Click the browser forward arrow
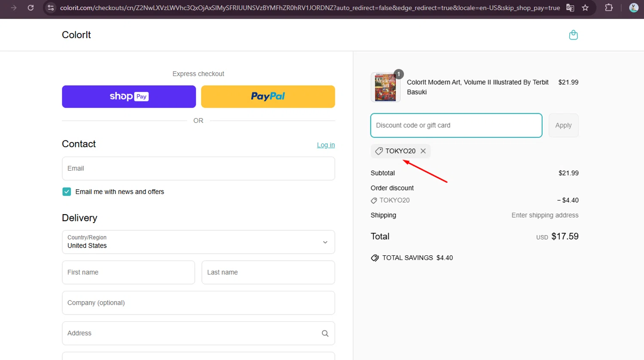 coord(14,8)
